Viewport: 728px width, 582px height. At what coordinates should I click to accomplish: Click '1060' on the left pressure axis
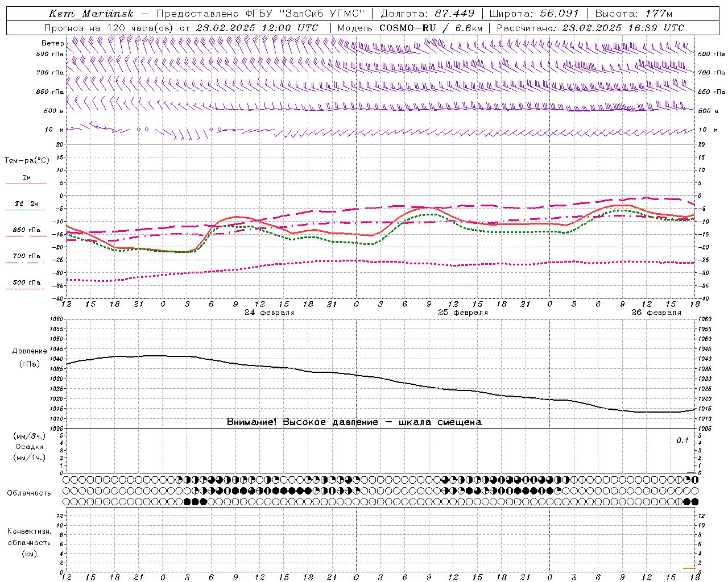57,319
